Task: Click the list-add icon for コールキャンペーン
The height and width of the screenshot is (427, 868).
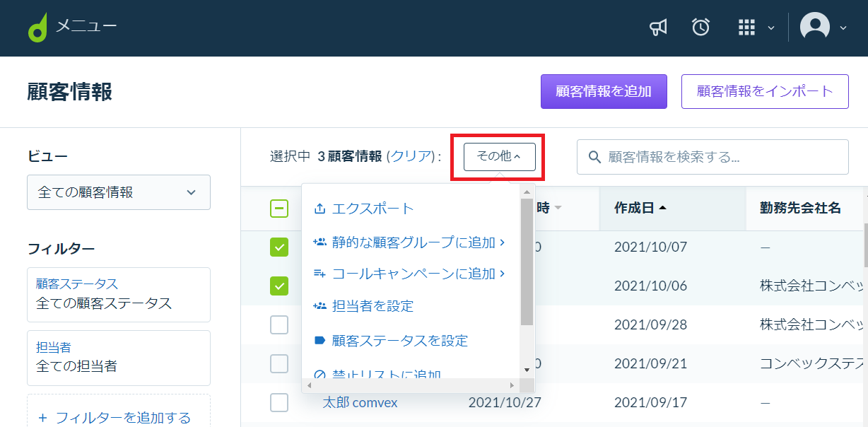Action: [319, 274]
